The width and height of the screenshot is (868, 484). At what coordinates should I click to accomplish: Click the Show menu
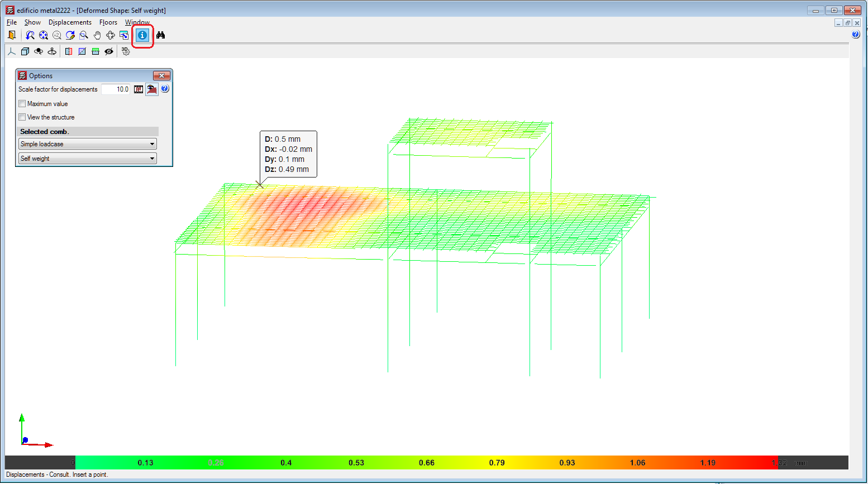click(32, 22)
